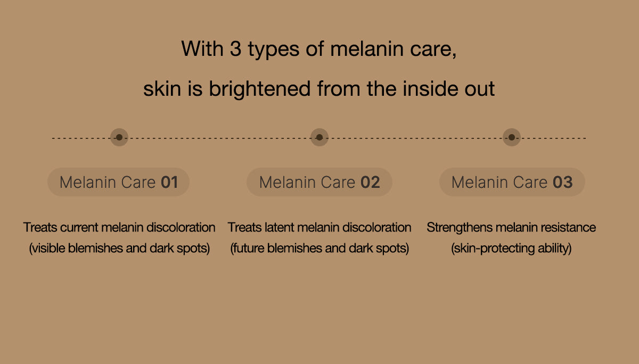Click the dashed line between second and third dots
639x364 pixels.
point(415,138)
